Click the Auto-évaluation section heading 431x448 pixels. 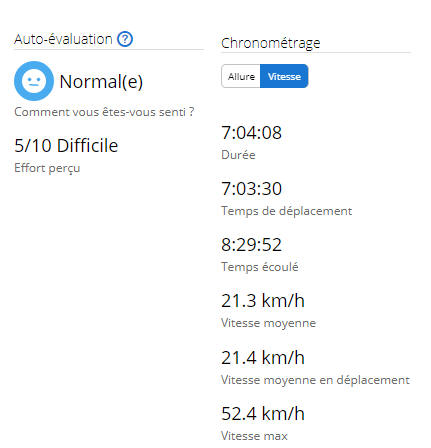click(x=63, y=39)
